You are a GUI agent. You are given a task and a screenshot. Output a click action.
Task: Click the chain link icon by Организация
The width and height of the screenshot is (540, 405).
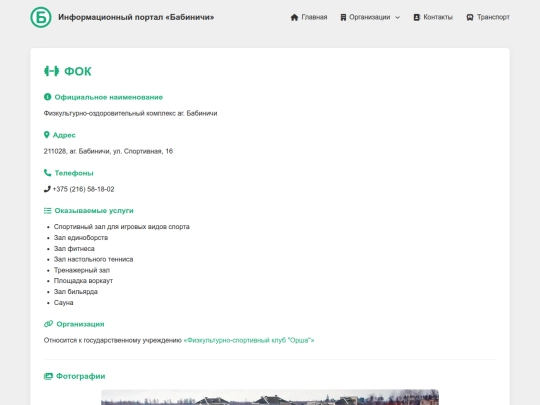pyautogui.click(x=49, y=324)
